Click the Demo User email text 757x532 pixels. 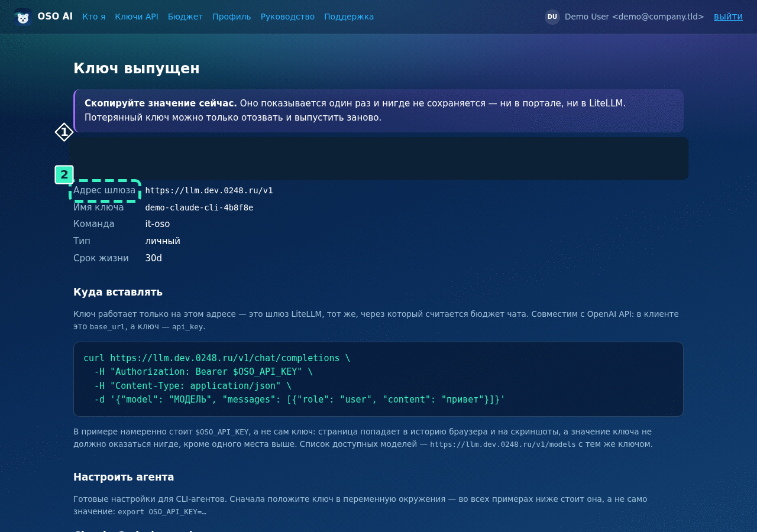click(635, 17)
